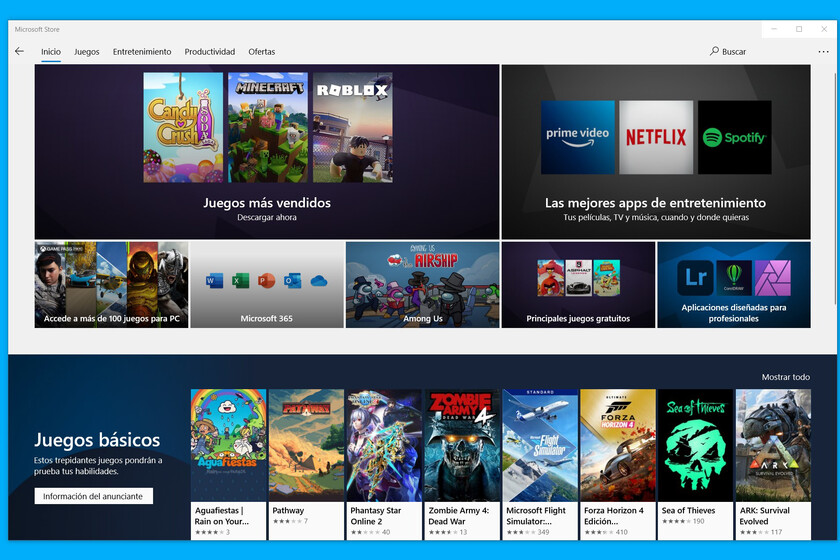
Task: Open the Netflix app tile
Action: click(656, 137)
